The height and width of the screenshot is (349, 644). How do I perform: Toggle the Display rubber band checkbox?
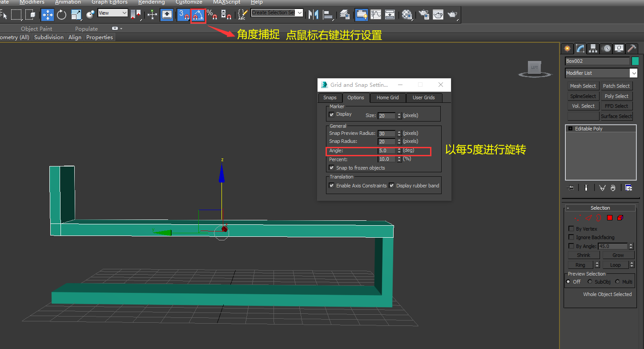[391, 186]
